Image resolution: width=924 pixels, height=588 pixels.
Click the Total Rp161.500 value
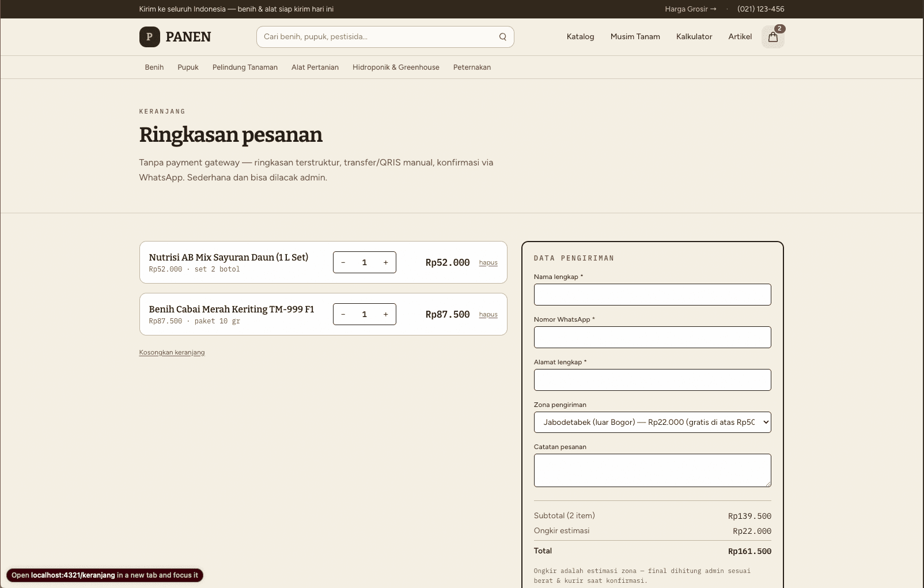tap(749, 551)
